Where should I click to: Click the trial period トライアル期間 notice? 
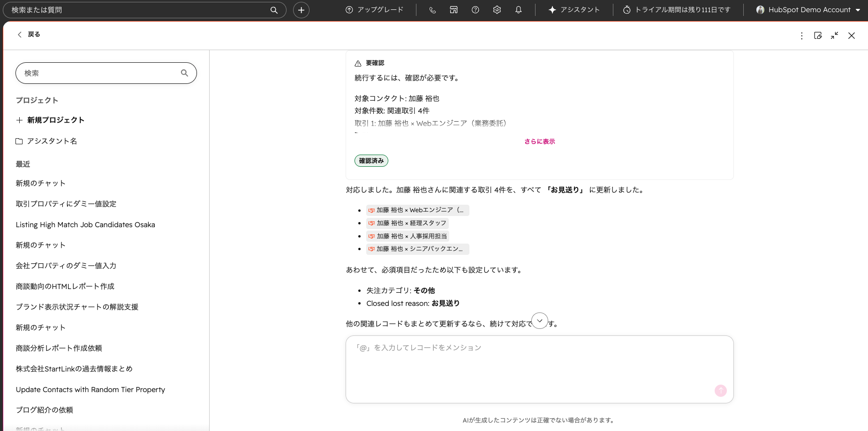(677, 10)
